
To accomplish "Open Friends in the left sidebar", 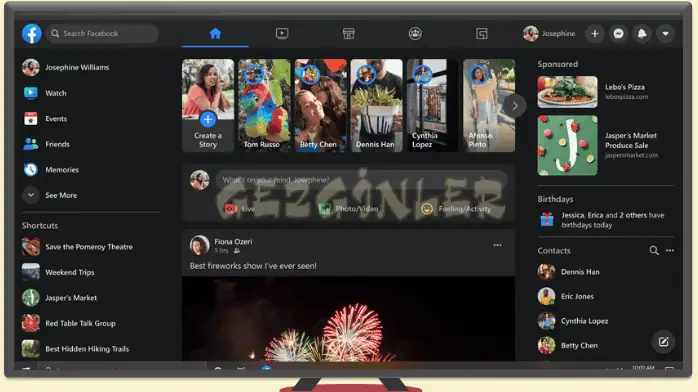I will coord(46,144).
